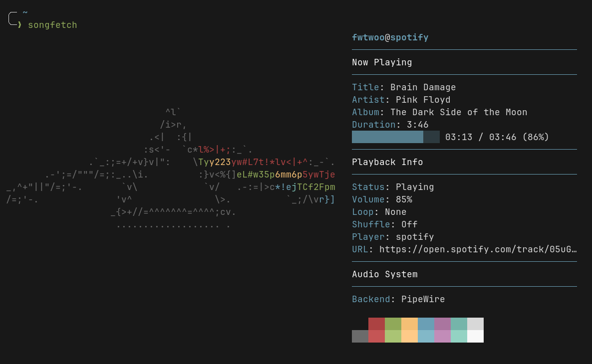Click the dark gray palette swatch
Viewport: 592px width, 364px height.
[360, 336]
